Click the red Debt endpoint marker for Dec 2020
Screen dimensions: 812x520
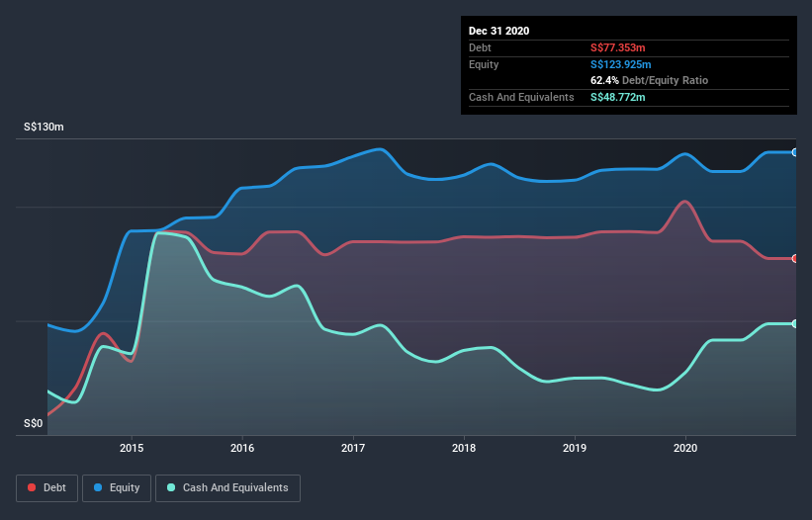[x=795, y=259]
